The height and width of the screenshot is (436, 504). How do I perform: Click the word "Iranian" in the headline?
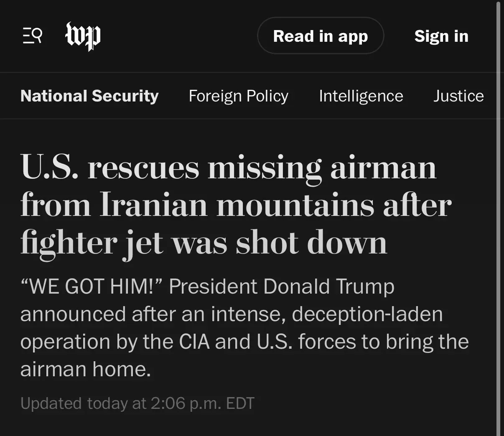pyautogui.click(x=153, y=205)
